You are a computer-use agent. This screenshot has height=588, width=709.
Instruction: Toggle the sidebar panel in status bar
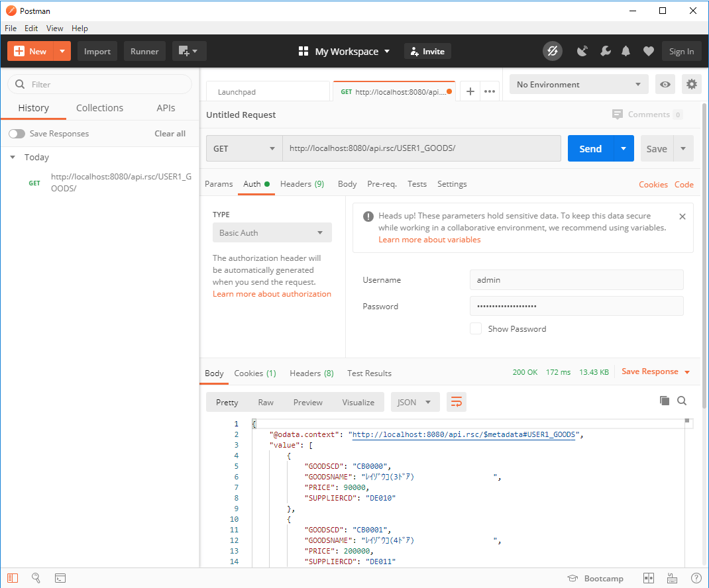(x=12, y=578)
